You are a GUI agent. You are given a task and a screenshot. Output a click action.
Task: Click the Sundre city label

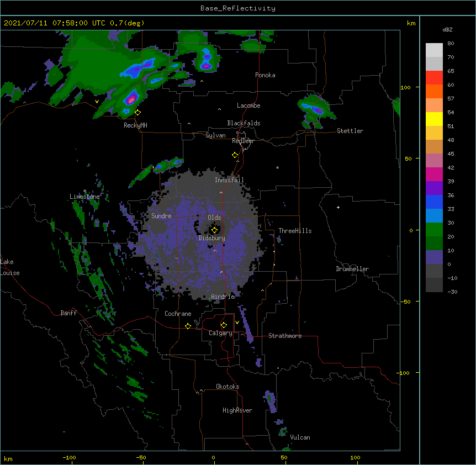point(161,216)
